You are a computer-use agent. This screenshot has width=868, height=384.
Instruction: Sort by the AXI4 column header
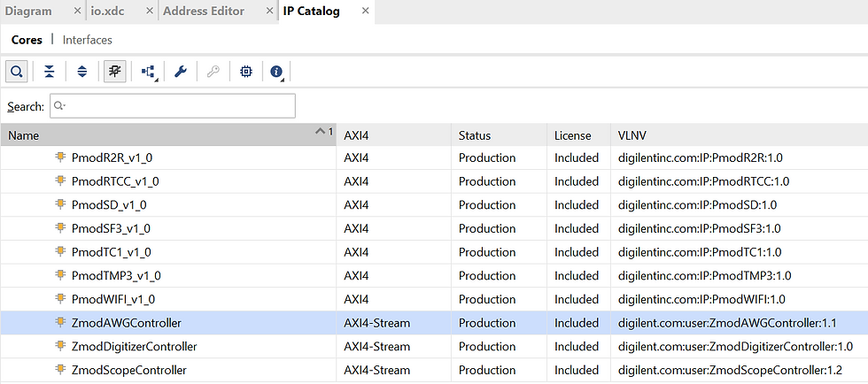393,135
